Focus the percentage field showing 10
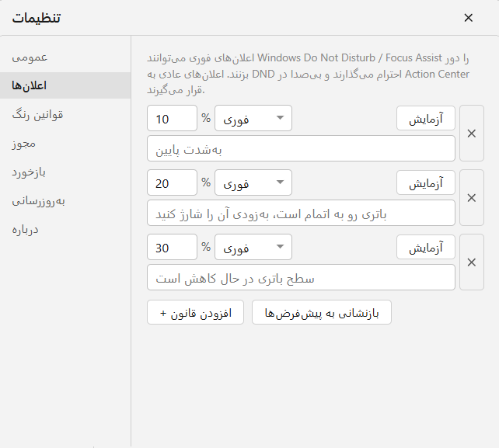Viewport: 499px width, 448px height. click(173, 118)
